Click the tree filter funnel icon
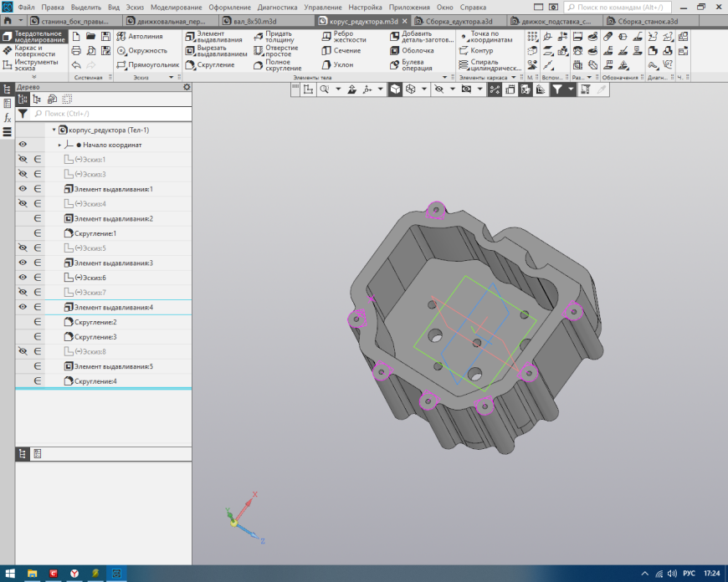Viewport: 728px width, 582px height. pos(23,113)
